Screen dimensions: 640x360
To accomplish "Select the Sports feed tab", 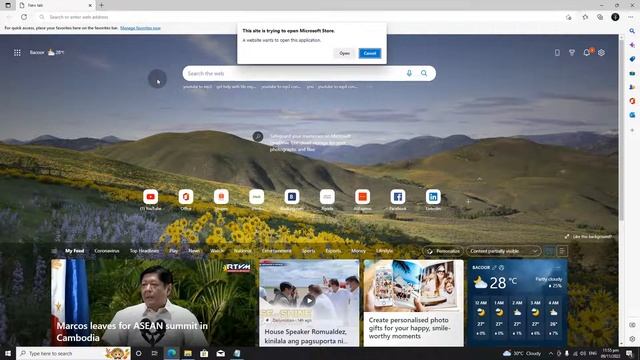I will coord(308,251).
